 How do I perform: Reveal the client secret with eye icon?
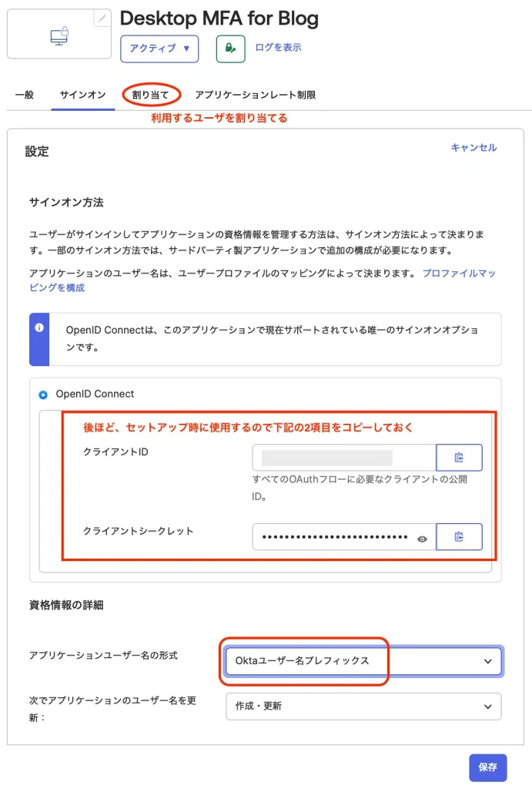coord(422,539)
